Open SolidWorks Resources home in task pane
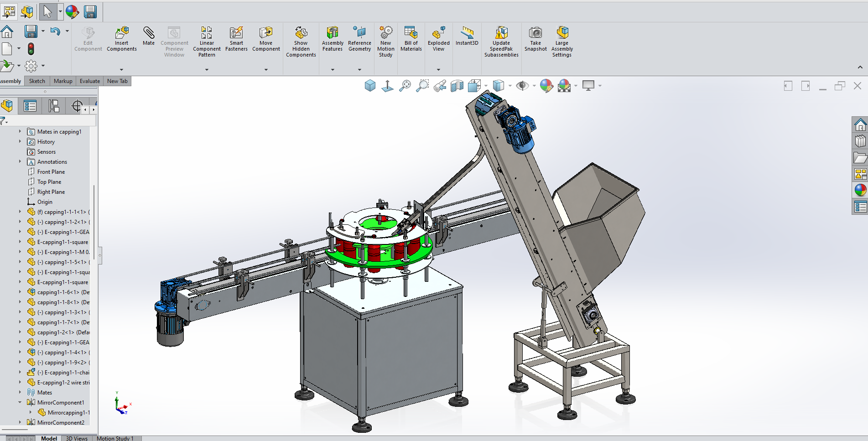This screenshot has height=441, width=868. [860, 125]
